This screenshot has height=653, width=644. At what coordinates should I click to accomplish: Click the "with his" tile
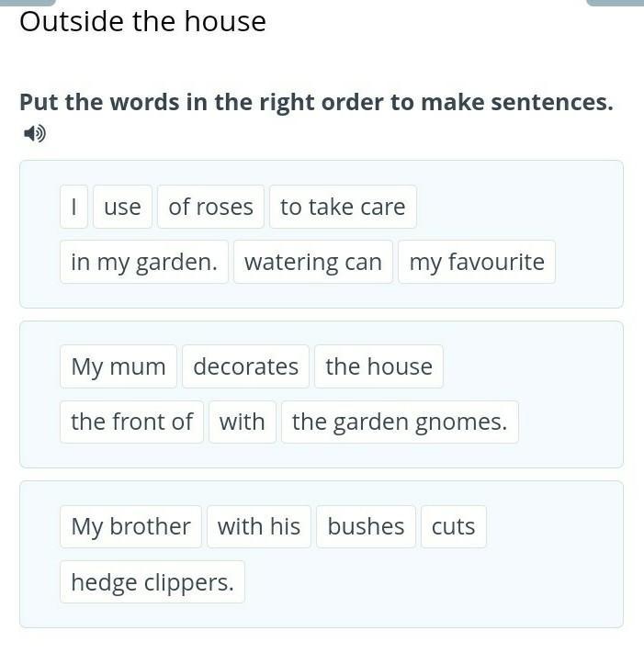259,526
